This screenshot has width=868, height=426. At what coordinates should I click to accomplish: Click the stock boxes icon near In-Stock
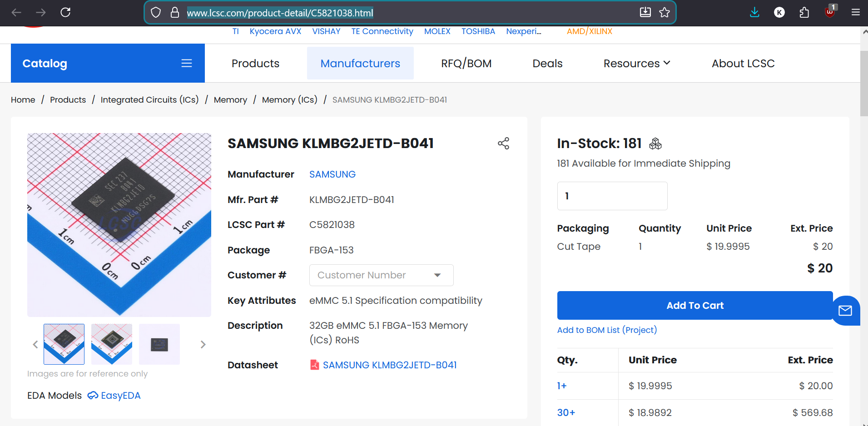coord(655,144)
